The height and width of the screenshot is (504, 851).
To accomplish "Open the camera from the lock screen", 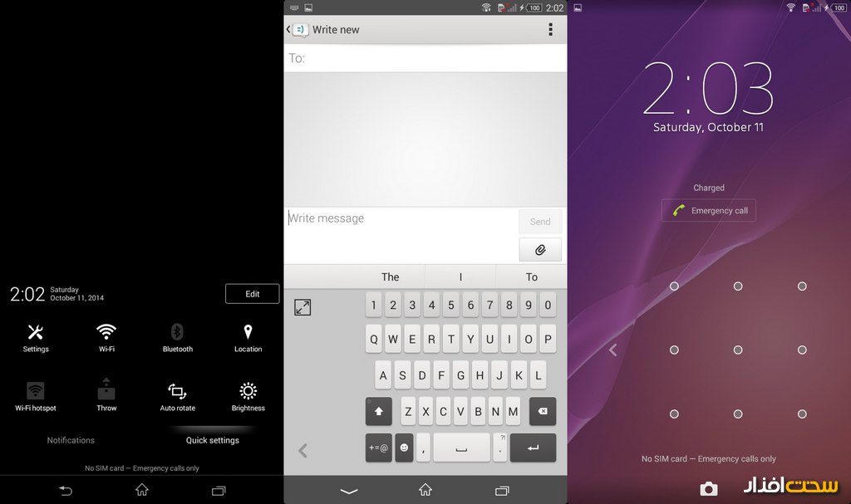I will [x=708, y=487].
